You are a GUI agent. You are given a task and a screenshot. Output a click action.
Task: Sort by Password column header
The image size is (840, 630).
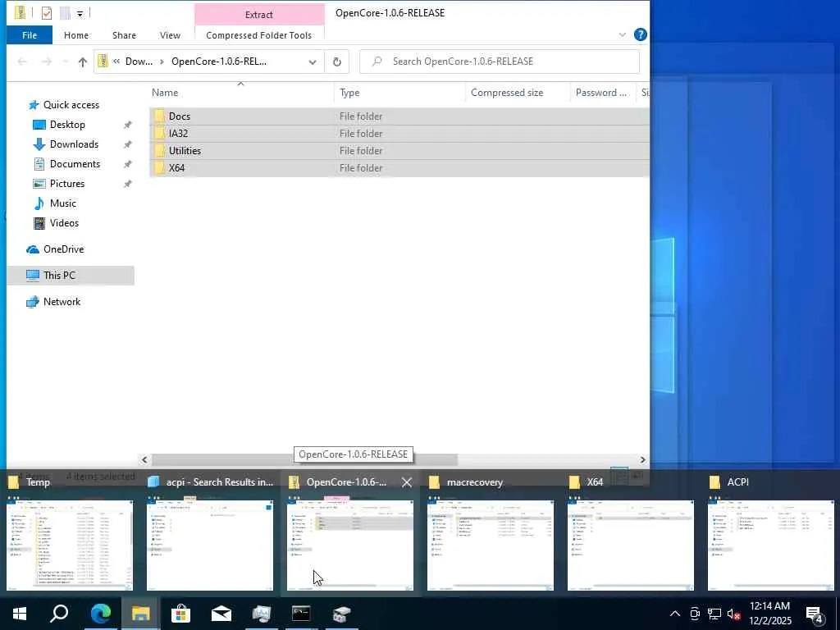602,93
